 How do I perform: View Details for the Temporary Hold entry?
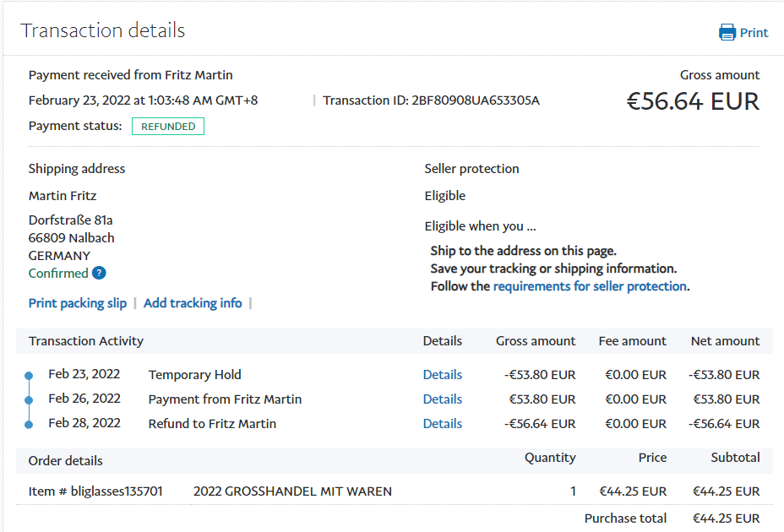[x=443, y=375]
